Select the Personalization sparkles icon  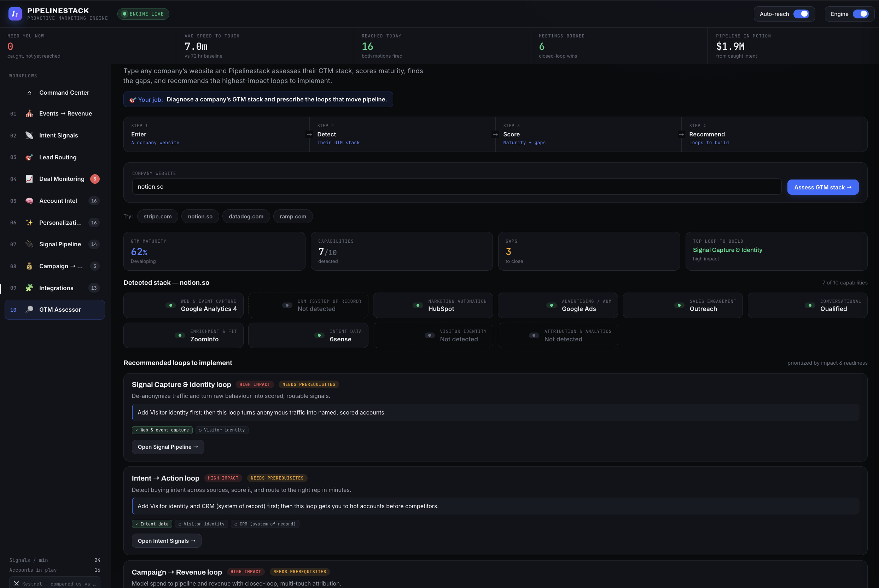coord(29,222)
